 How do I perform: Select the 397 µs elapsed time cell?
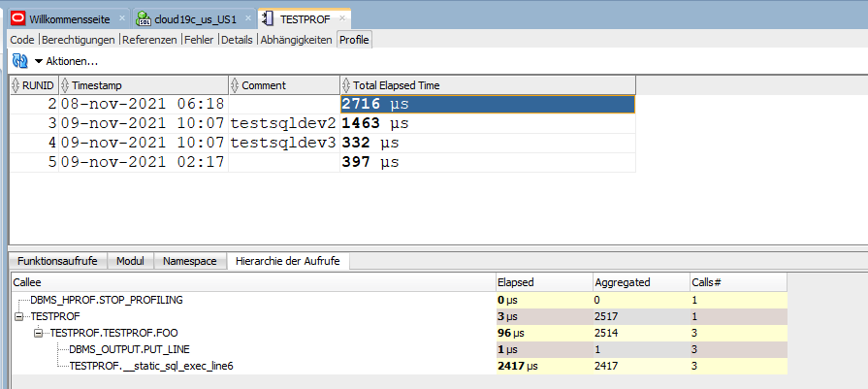(488, 162)
